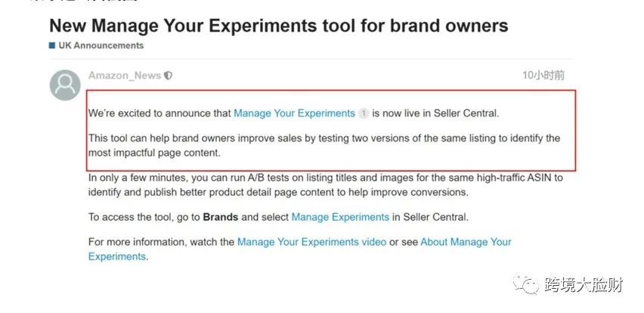Click the text 'We're excited to announce that'
The width and height of the screenshot is (644, 313).
click(159, 113)
